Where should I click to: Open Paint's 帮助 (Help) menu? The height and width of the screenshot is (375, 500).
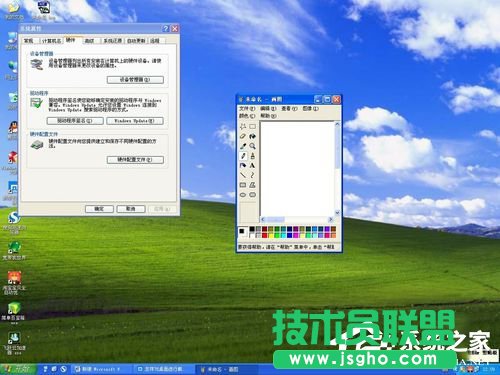[268, 116]
